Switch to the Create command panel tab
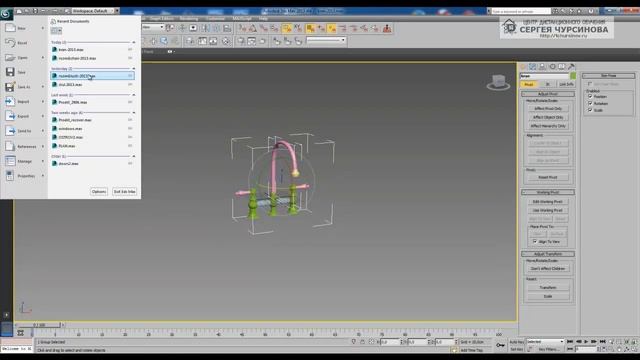This screenshot has height=360, width=640. click(x=523, y=67)
